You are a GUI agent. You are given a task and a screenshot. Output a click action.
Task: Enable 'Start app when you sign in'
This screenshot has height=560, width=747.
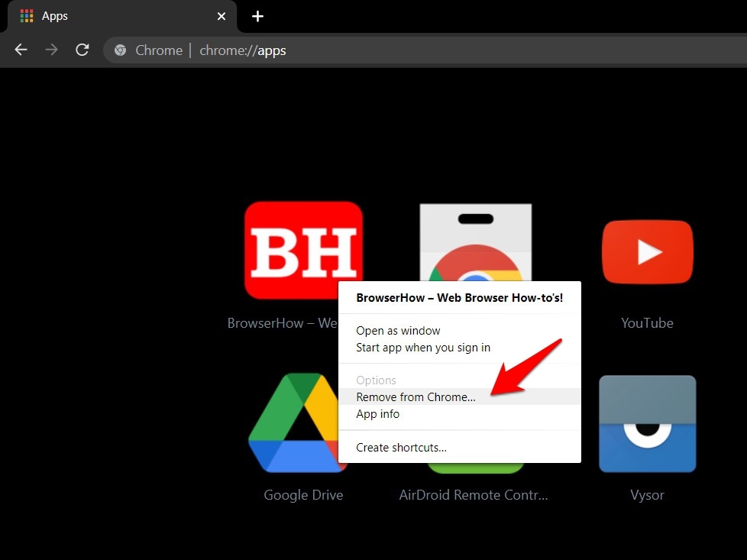click(423, 348)
